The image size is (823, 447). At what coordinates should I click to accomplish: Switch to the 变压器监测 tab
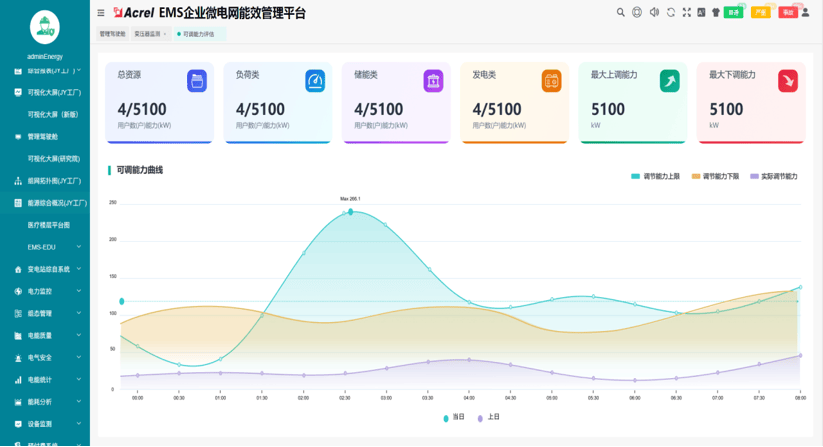tap(149, 34)
